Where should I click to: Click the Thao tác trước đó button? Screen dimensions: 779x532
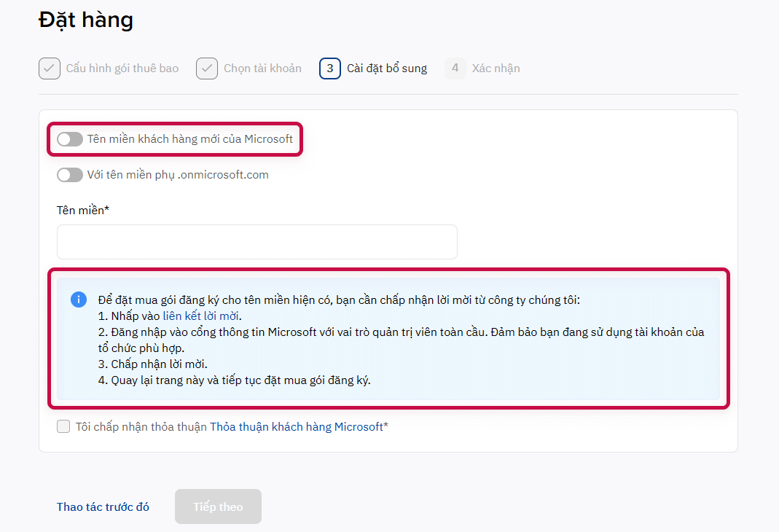(x=103, y=506)
